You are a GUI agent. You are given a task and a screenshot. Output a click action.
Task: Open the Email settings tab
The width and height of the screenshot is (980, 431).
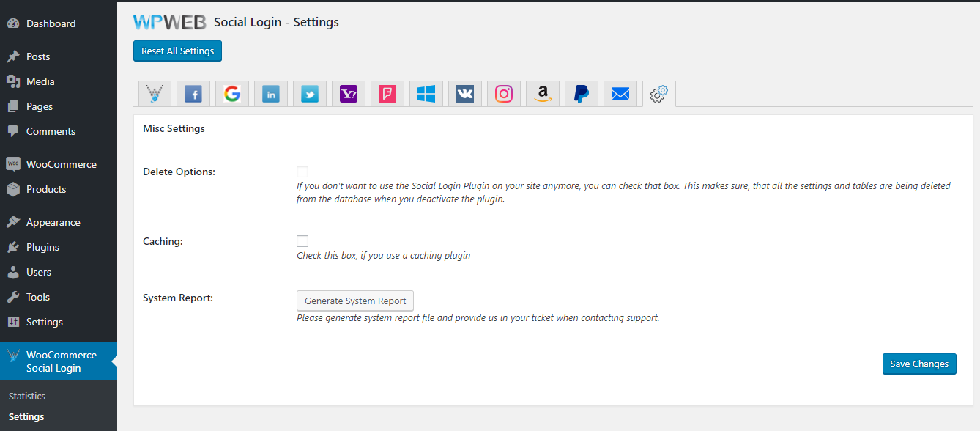[620, 94]
